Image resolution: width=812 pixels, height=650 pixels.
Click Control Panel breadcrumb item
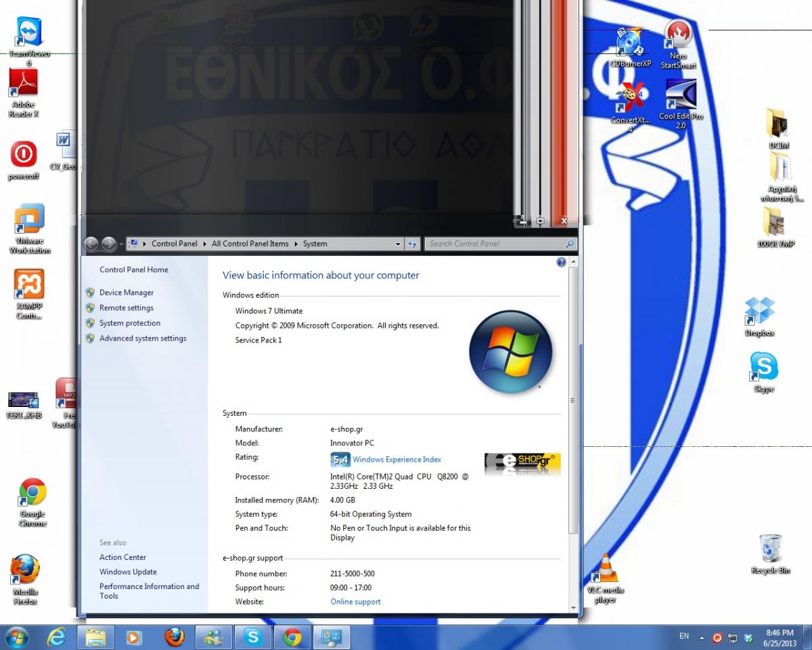click(174, 244)
